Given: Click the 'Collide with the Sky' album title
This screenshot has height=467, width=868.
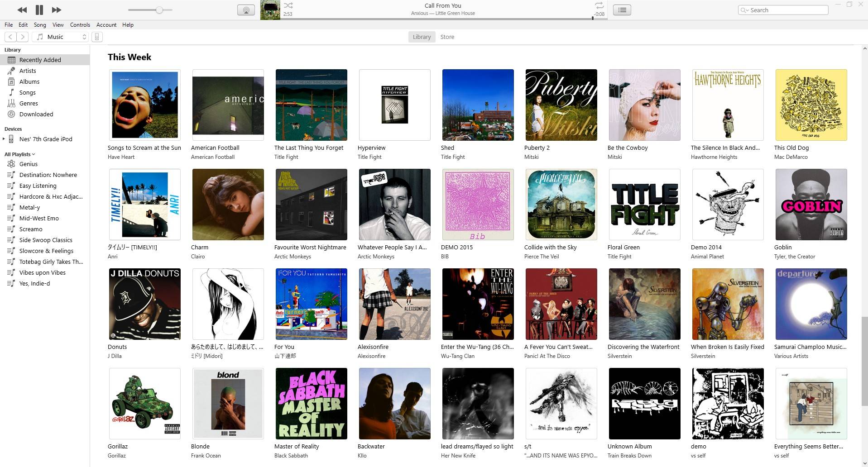Looking at the screenshot, I should click(550, 248).
